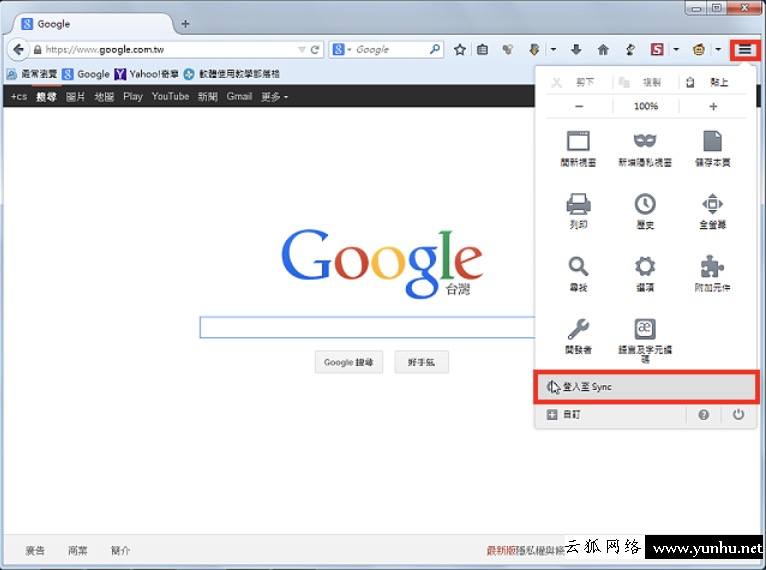Reload the page with the refresh icon

click(x=315, y=49)
